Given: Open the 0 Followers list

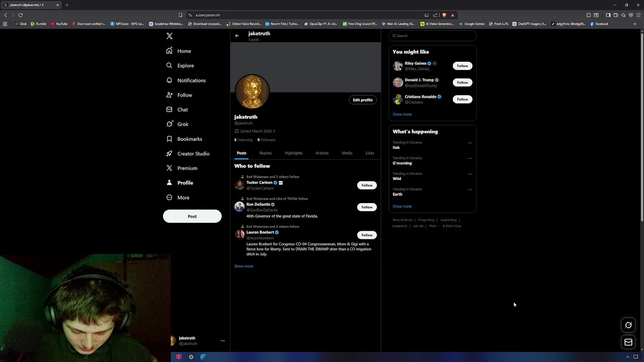Looking at the screenshot, I should pos(267,140).
